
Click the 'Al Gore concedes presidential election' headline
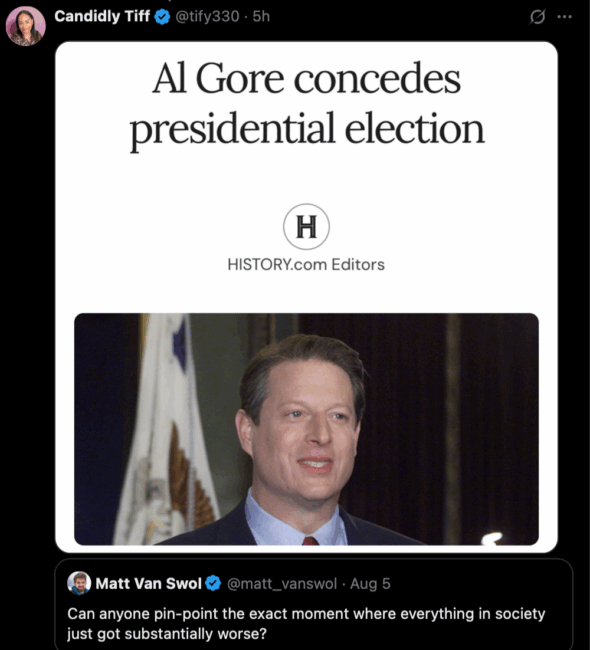[x=306, y=104]
